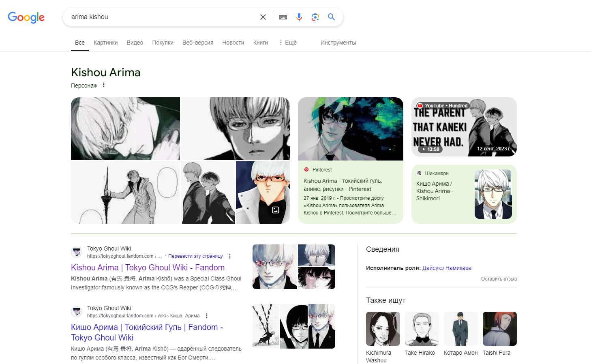This screenshot has height=364, width=591.
Task: Open three-dot options on the Fandom result
Action: tap(229, 256)
